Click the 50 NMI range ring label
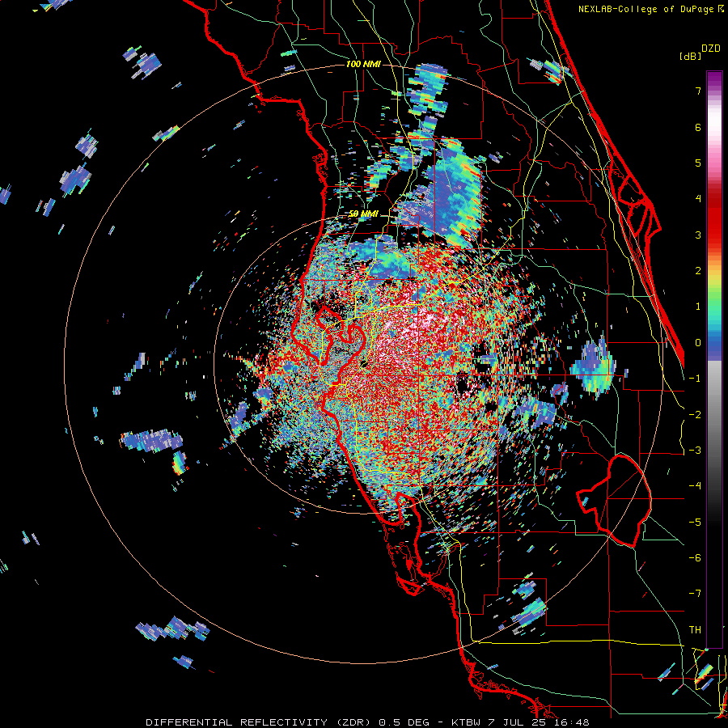This screenshot has height=728, width=728. pos(363,214)
